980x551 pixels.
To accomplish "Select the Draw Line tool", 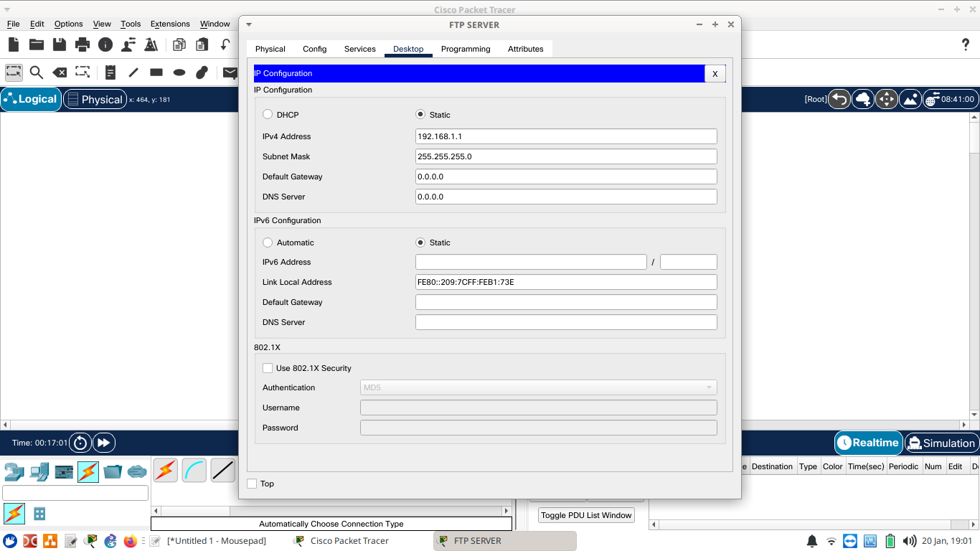I will point(133,72).
